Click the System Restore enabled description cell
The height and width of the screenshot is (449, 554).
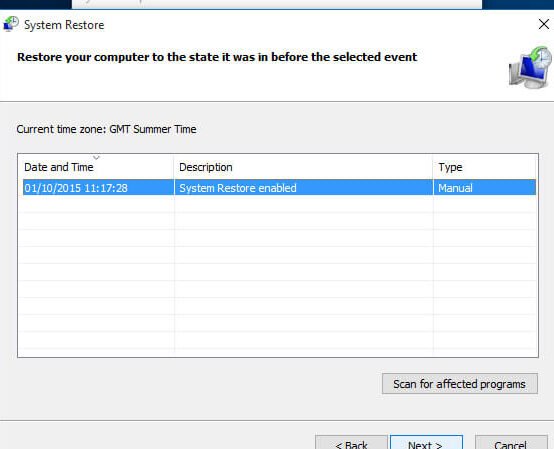[x=238, y=188]
